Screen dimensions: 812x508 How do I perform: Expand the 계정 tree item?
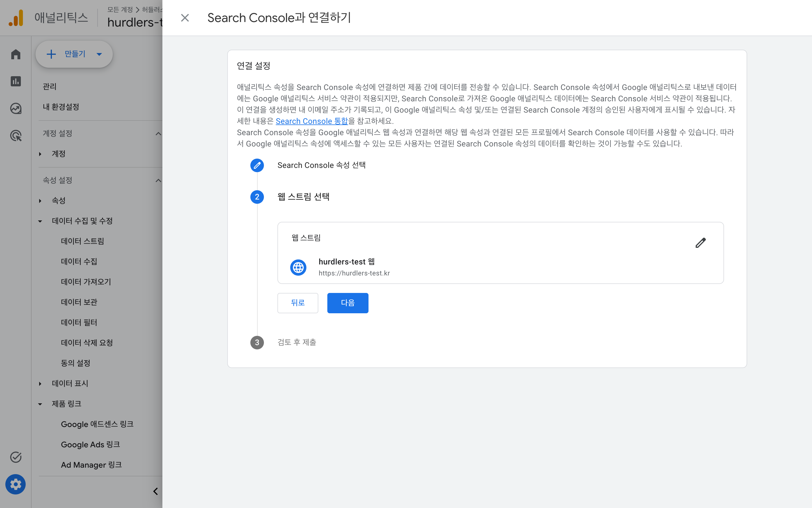click(x=40, y=154)
